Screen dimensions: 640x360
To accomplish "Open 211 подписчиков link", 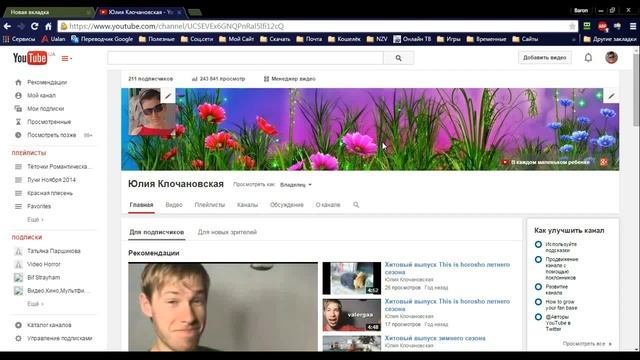I will (x=151, y=79).
